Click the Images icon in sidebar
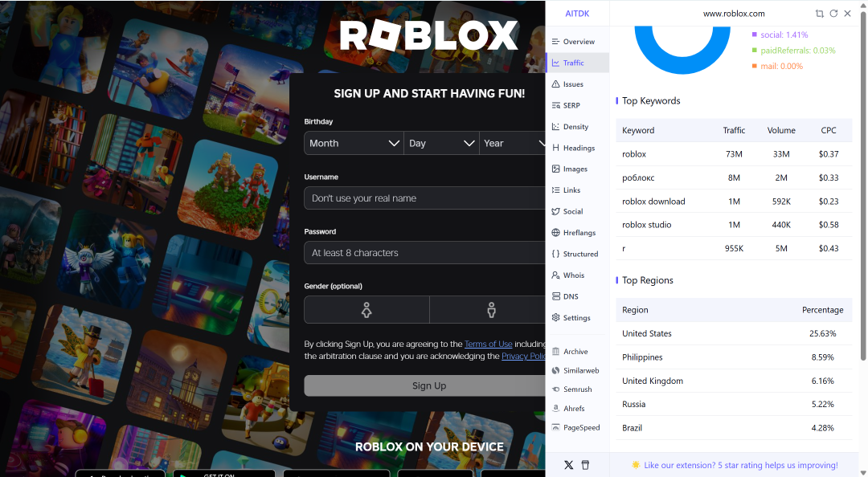The image size is (868, 477). point(556,169)
